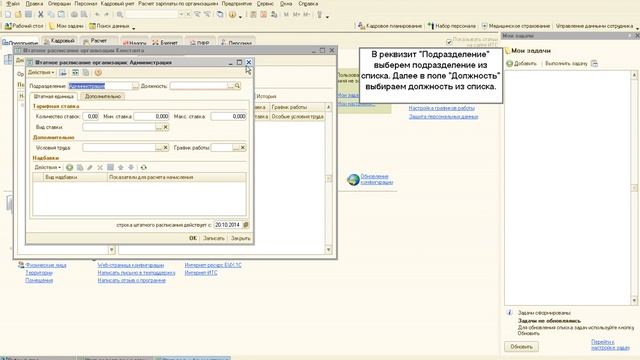Click the move down arrow in Надбавки toolbar
This screenshot has width=640, height=360.
pyautogui.click(x=131, y=167)
